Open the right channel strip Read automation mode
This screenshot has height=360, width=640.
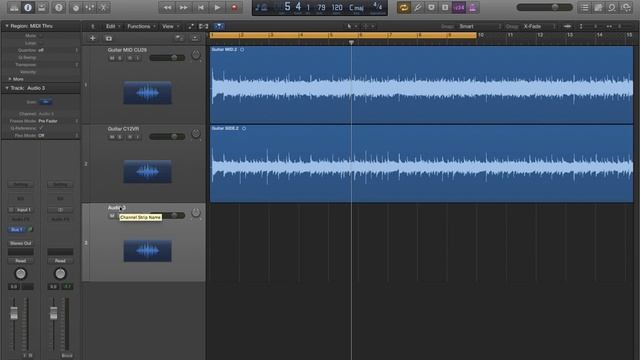[x=60, y=261]
